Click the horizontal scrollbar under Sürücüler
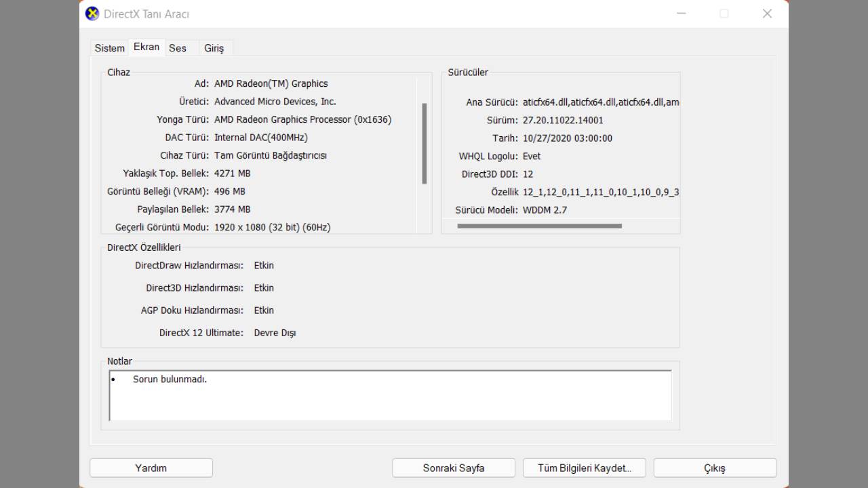The height and width of the screenshot is (488, 868). [539, 226]
